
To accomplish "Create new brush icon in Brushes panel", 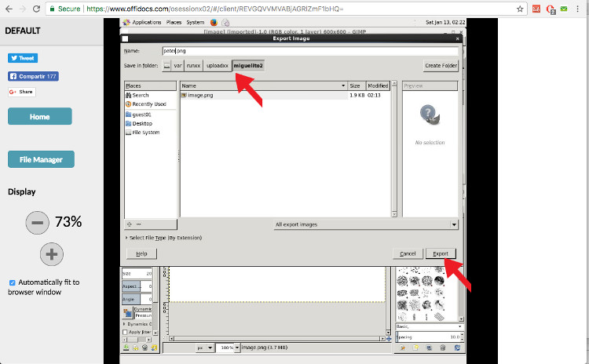I will pos(415,348).
